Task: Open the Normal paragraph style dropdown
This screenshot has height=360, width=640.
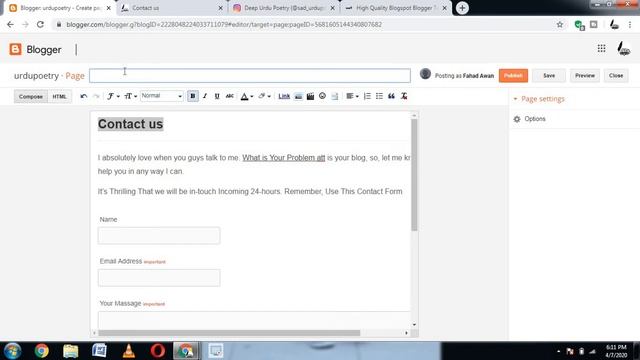Action: (162, 96)
